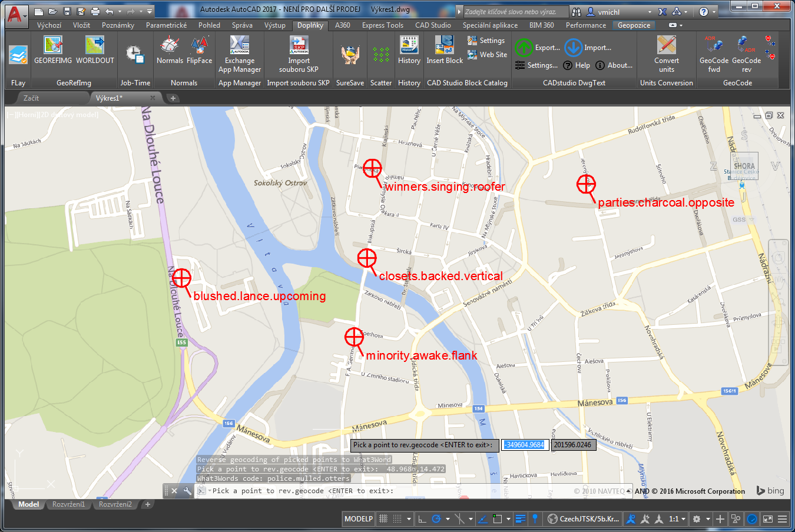Click the Rozvržení1 layout tab
This screenshot has height=532, width=795.
(68, 504)
